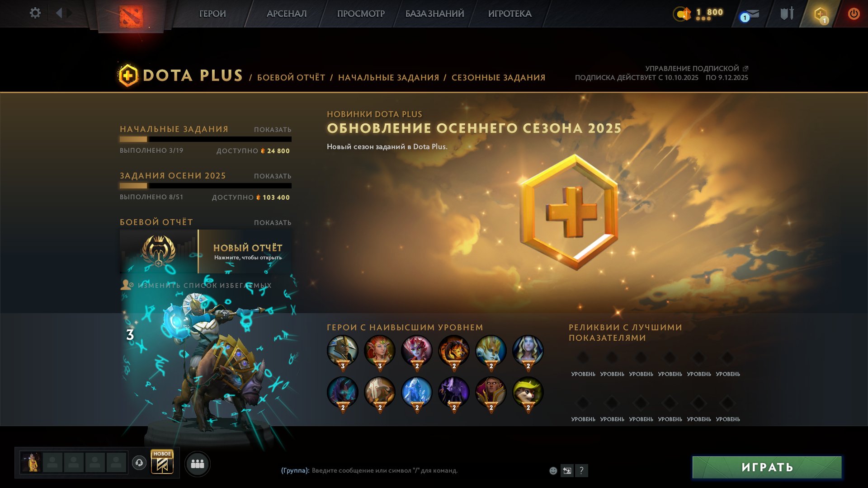Click the green ИГРАТЬ button
This screenshot has width=868, height=488.
767,467
